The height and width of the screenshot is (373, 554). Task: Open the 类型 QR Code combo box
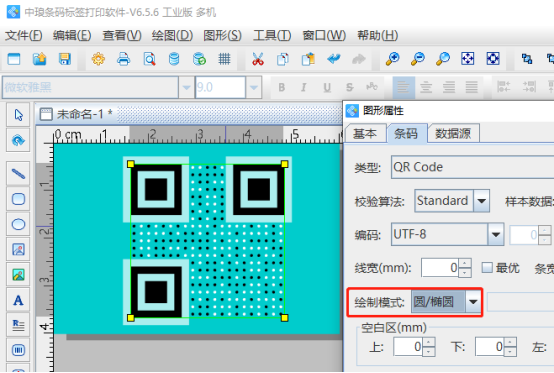(x=472, y=167)
